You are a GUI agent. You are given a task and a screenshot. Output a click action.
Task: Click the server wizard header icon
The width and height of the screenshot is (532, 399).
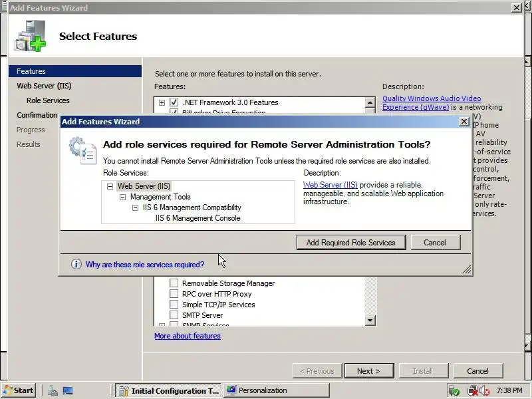click(x=30, y=36)
